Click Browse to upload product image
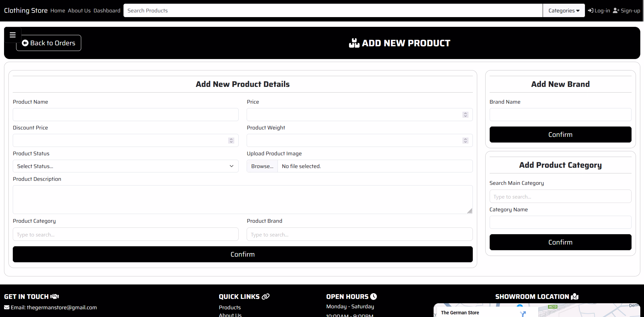 click(x=262, y=166)
